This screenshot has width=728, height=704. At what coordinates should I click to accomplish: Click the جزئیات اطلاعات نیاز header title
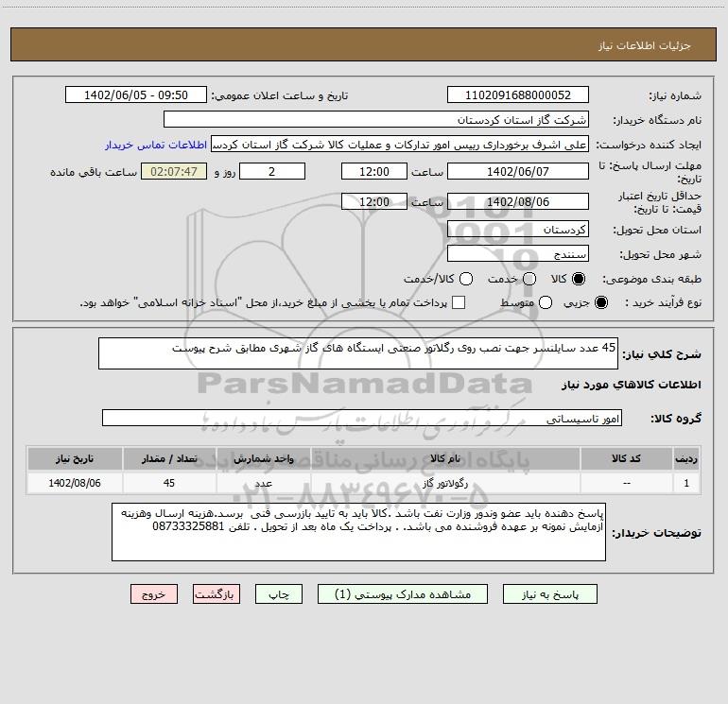(x=645, y=45)
